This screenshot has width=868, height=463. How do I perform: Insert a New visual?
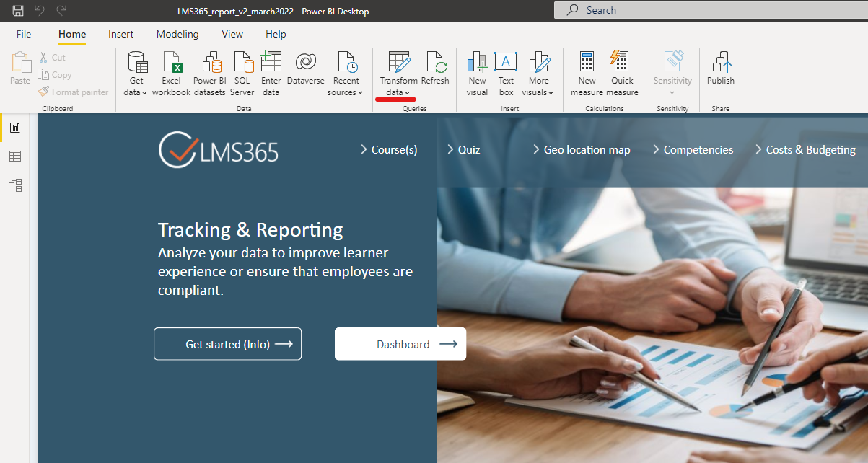tap(477, 74)
